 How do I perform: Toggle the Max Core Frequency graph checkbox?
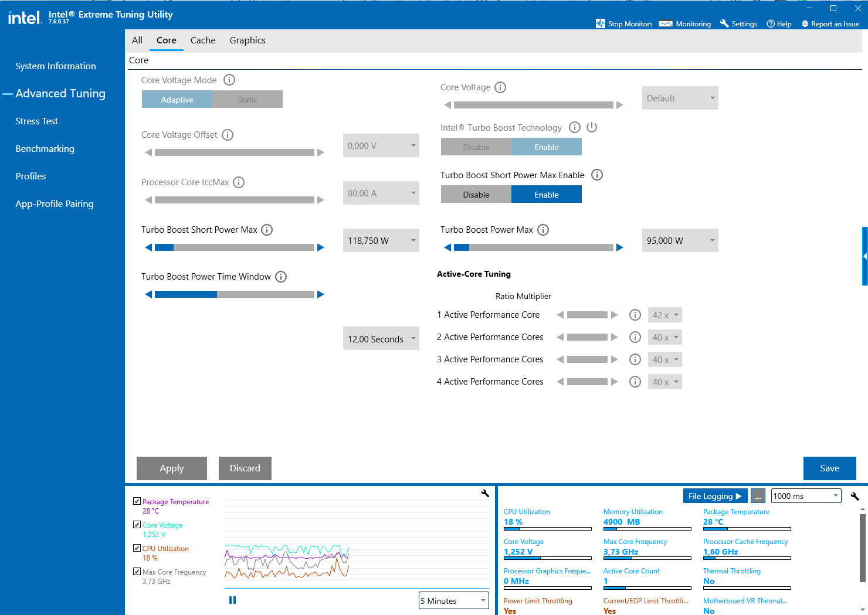137,572
